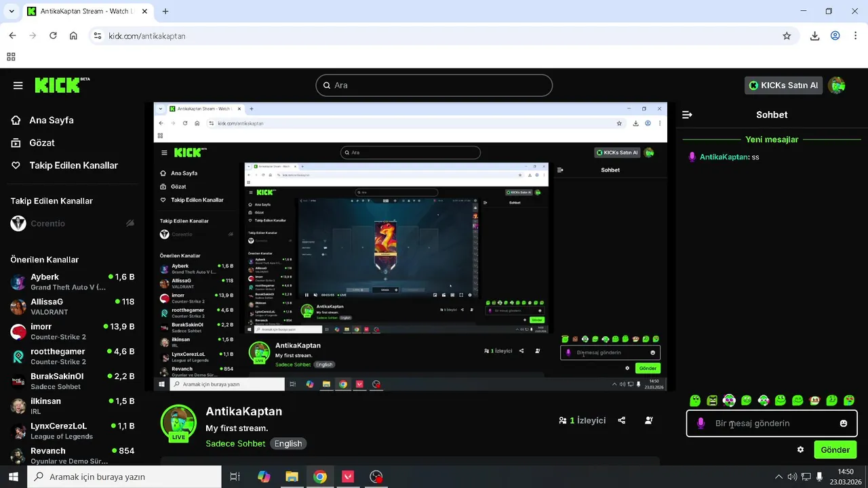Reload the page in Chrome
Viewport: 868px width, 488px height.
pos(53,36)
